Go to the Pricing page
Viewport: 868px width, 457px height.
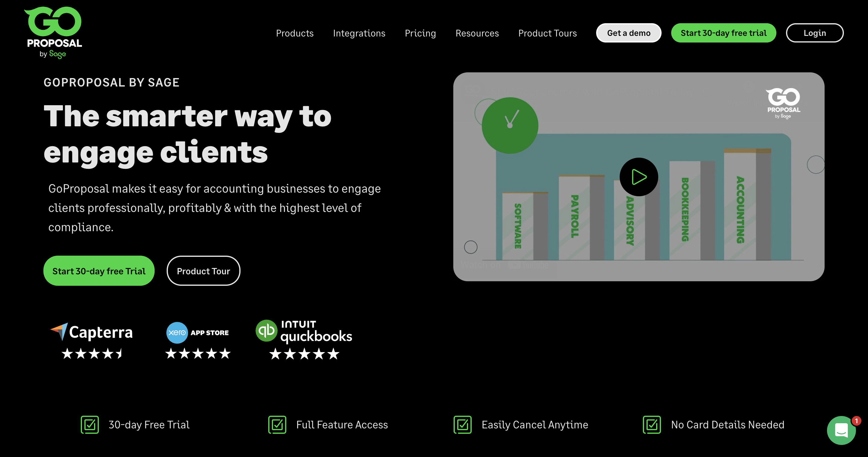[420, 33]
